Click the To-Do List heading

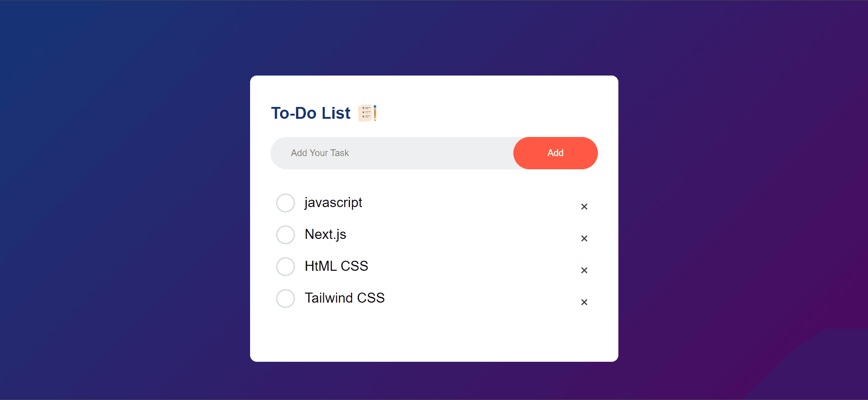[x=311, y=113]
